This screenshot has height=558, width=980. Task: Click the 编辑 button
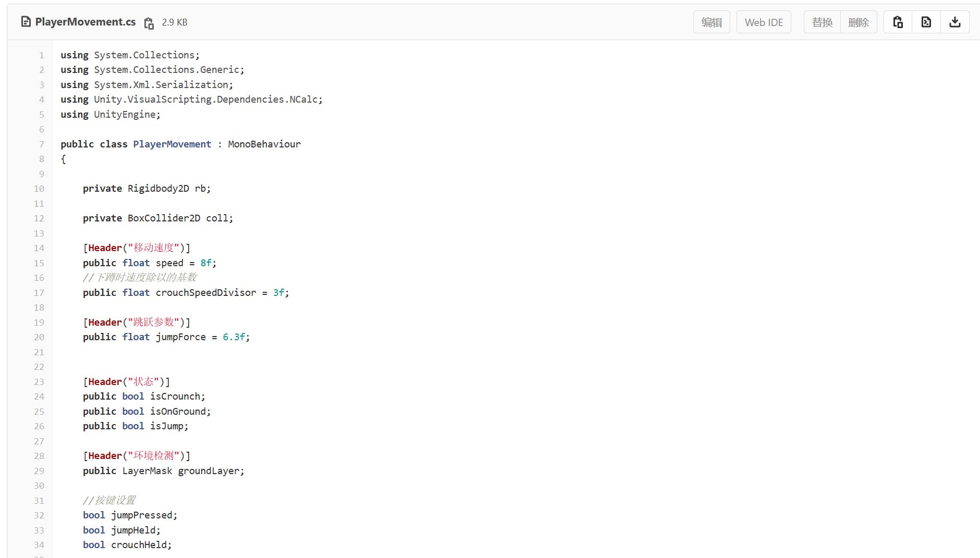(x=712, y=22)
